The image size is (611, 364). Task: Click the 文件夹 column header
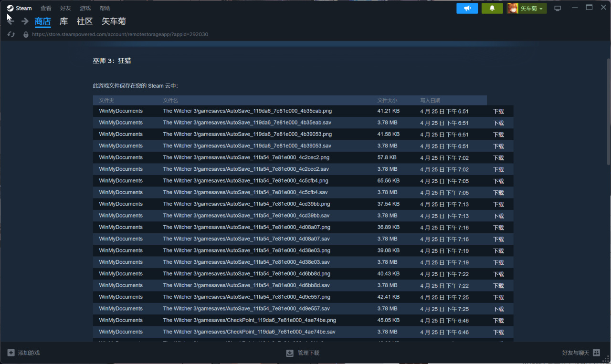pyautogui.click(x=106, y=101)
